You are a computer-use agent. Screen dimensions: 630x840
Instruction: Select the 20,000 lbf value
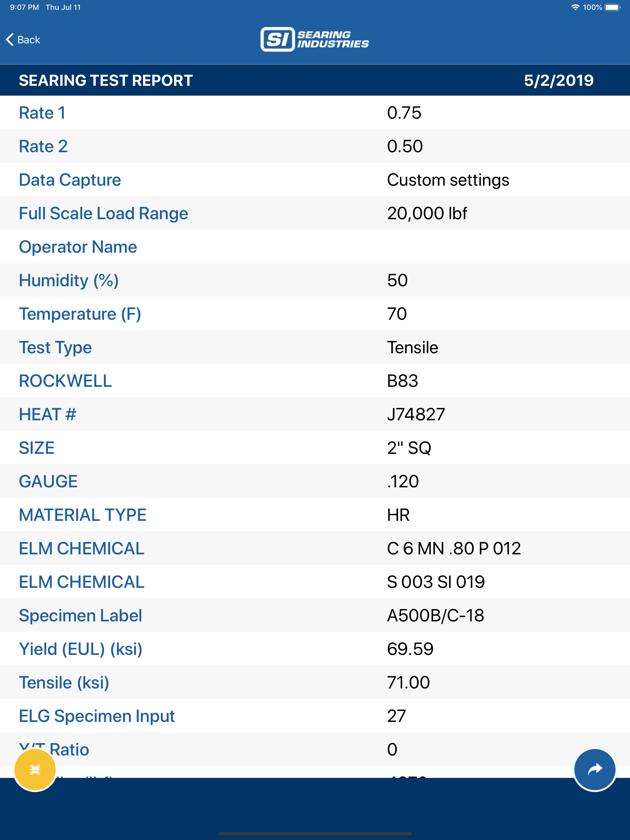(x=427, y=213)
